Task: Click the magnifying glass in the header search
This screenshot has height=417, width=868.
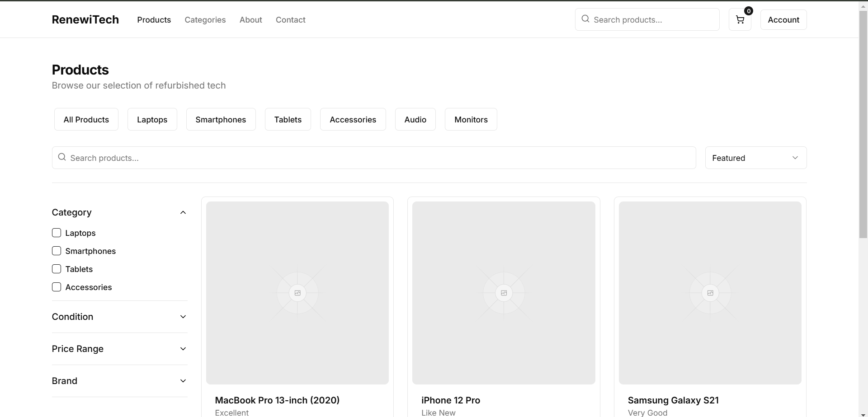Action: click(x=585, y=19)
